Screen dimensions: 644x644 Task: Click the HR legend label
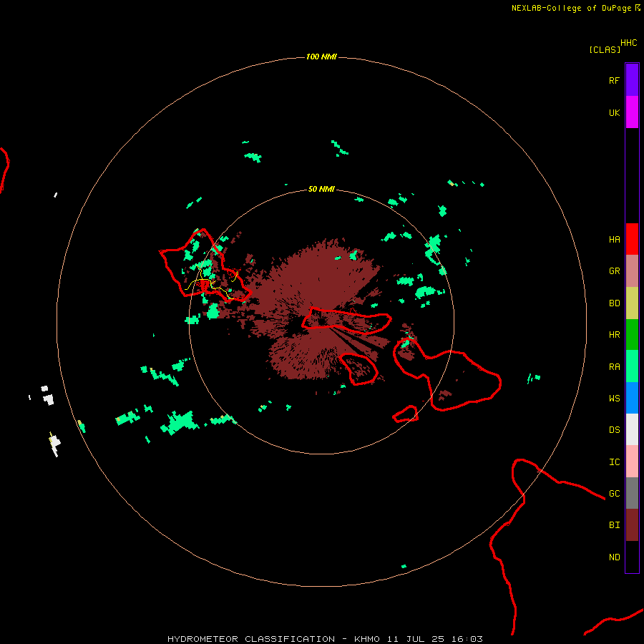[614, 335]
